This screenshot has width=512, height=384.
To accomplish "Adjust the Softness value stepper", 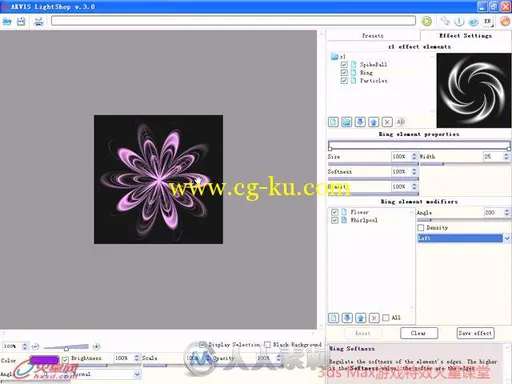I will click(414, 171).
